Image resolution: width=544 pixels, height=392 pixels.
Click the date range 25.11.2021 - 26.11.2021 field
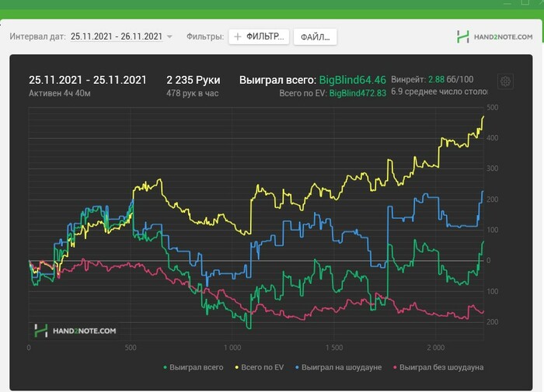pos(117,36)
